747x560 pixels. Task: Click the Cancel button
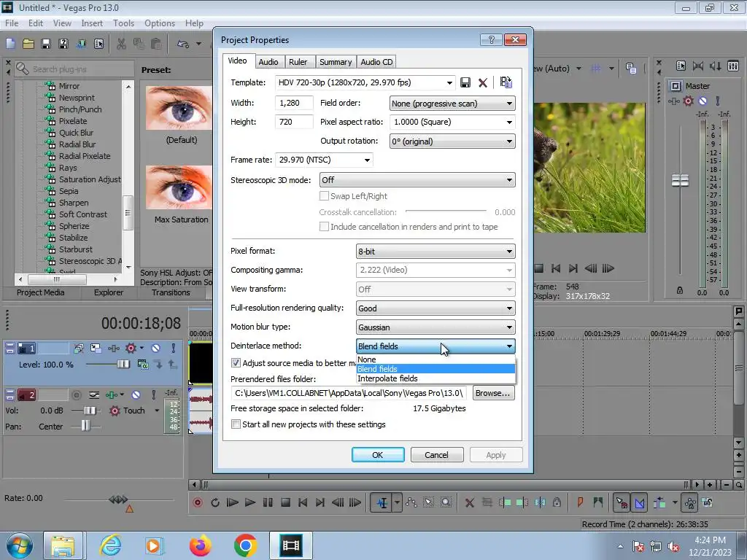pyautogui.click(x=436, y=455)
